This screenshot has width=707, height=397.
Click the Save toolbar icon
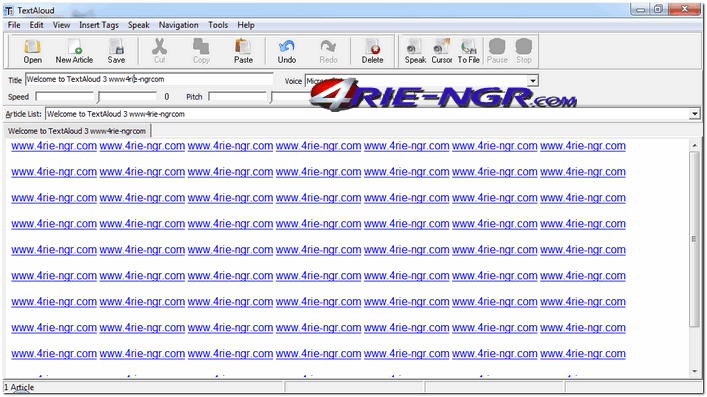tap(116, 51)
